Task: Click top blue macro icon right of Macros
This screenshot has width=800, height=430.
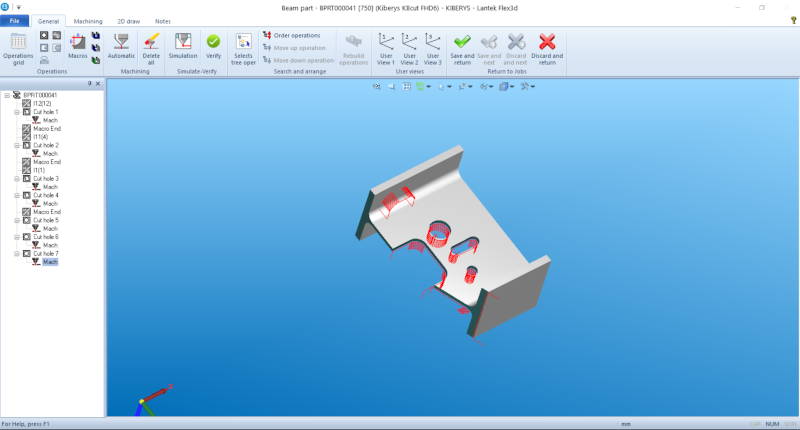Action: point(95,35)
